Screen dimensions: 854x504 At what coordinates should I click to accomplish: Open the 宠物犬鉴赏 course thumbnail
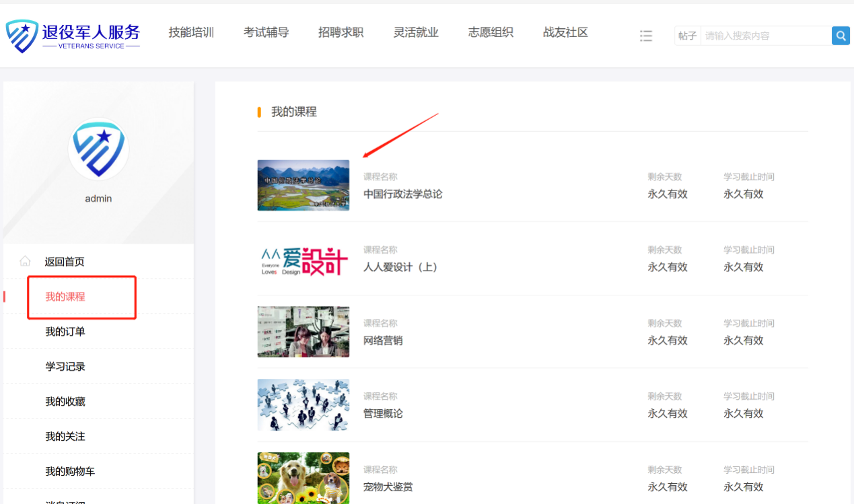coord(304,478)
